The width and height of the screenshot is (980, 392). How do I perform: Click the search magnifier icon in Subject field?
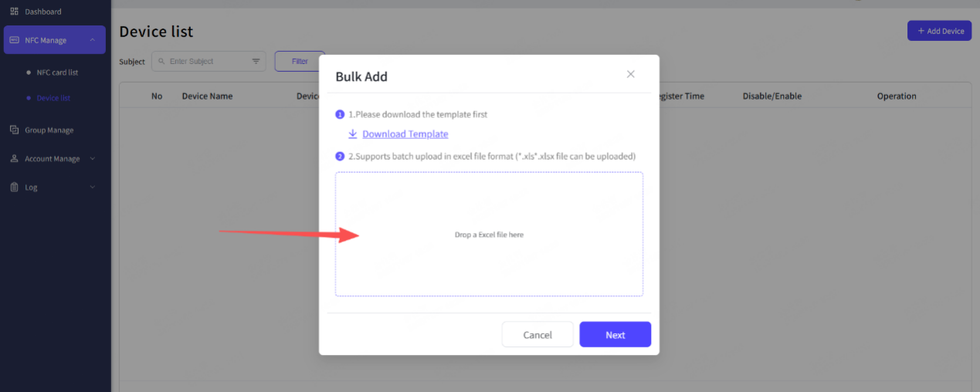click(x=161, y=62)
